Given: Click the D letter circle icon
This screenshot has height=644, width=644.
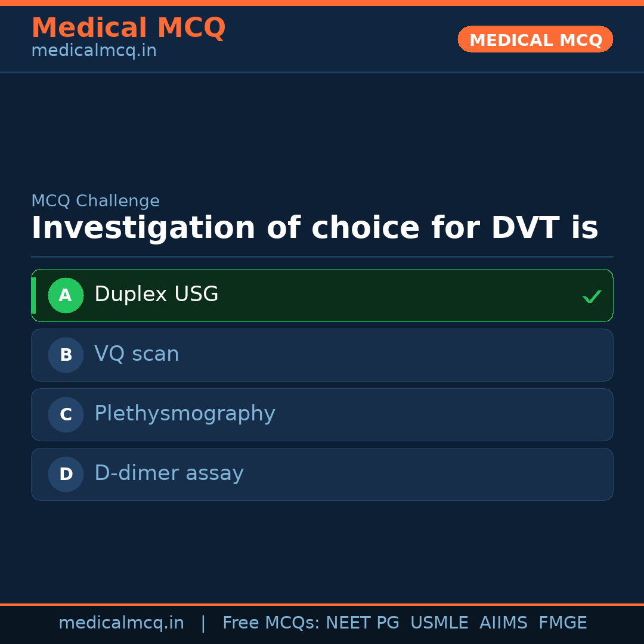Looking at the screenshot, I should click(x=66, y=474).
